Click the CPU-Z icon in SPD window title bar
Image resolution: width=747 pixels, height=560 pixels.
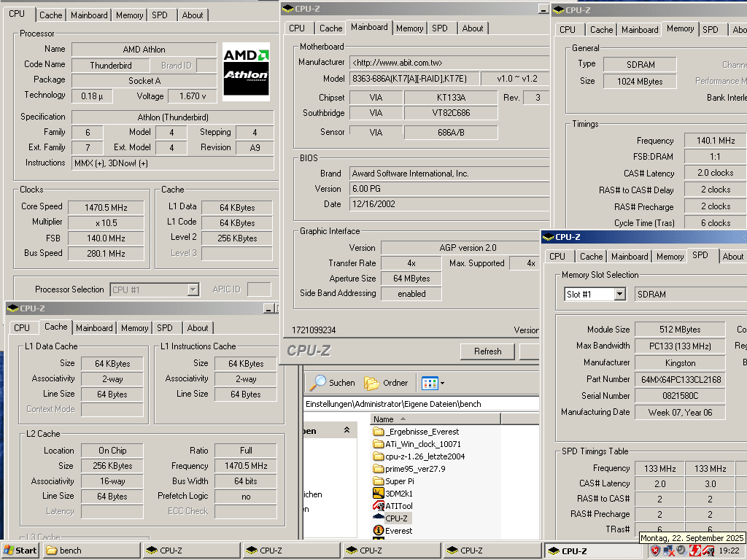click(x=549, y=237)
